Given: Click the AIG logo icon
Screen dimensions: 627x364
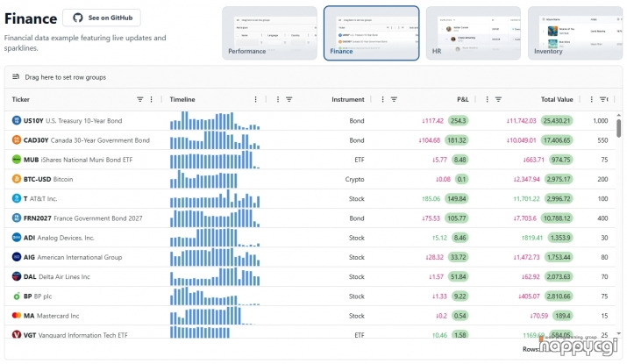Looking at the screenshot, I should point(17,257).
